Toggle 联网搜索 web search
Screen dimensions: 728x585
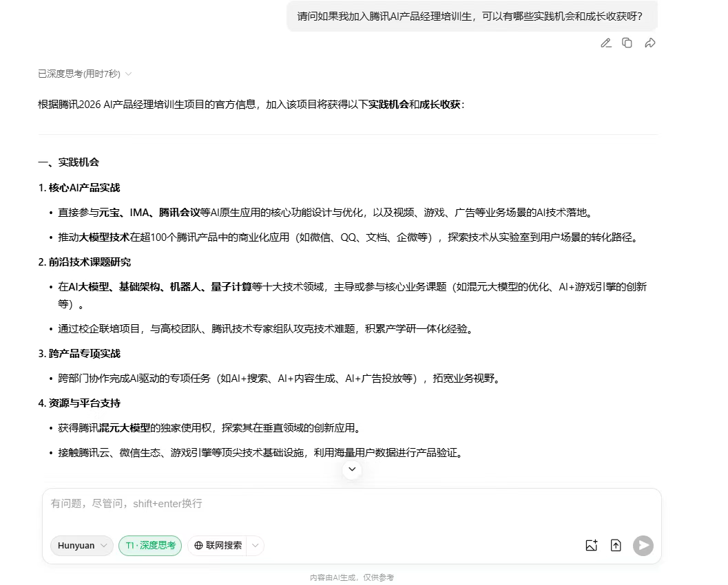(x=218, y=546)
